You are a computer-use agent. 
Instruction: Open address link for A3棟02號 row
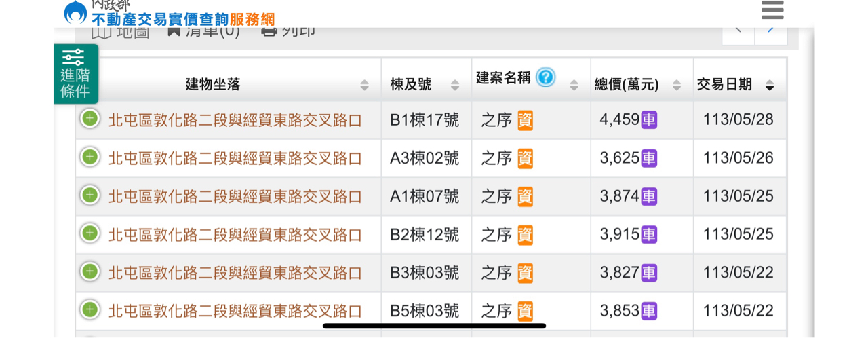[235, 158]
